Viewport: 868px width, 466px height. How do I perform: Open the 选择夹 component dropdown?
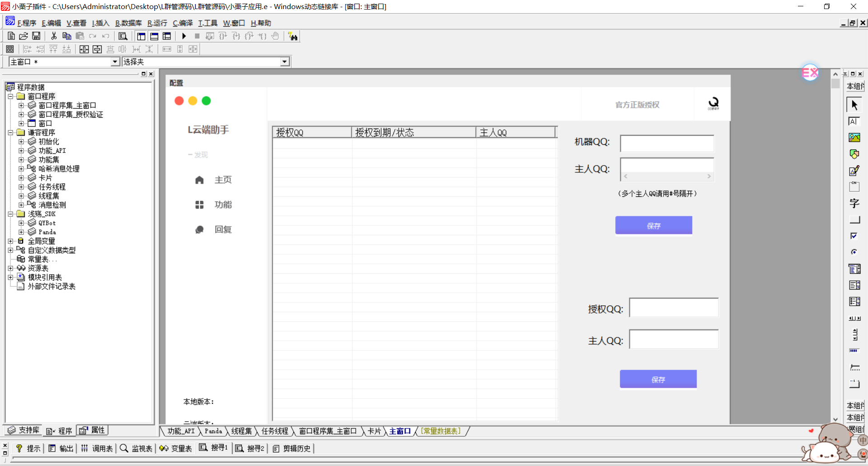284,62
